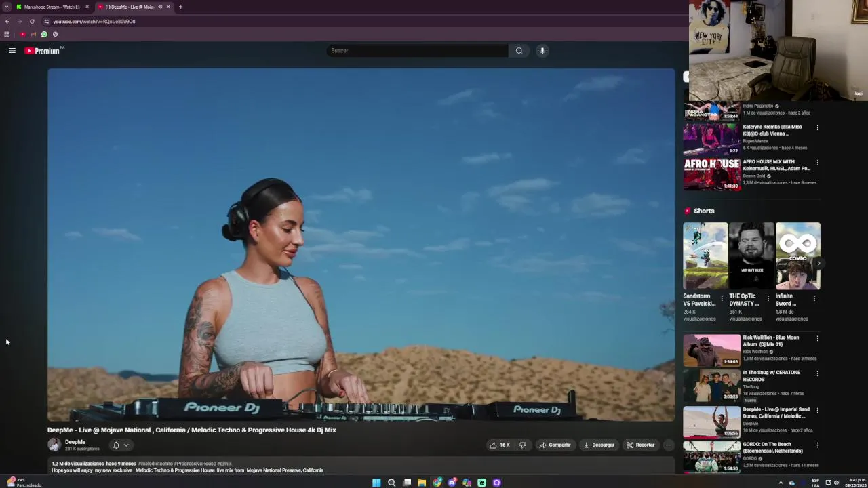Open more actions menu beside Recortar
Image resolution: width=868 pixels, height=488 pixels.
(669, 445)
